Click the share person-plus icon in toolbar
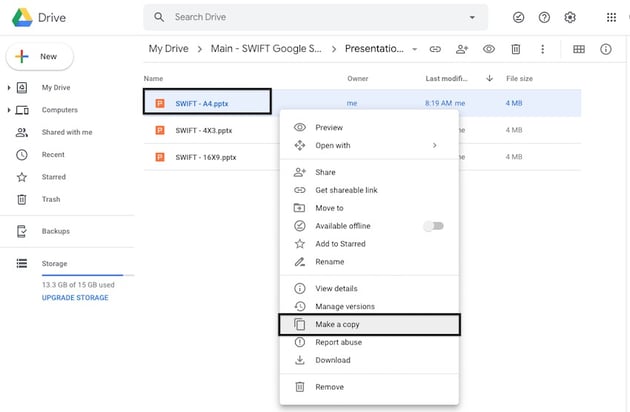 [x=462, y=49]
